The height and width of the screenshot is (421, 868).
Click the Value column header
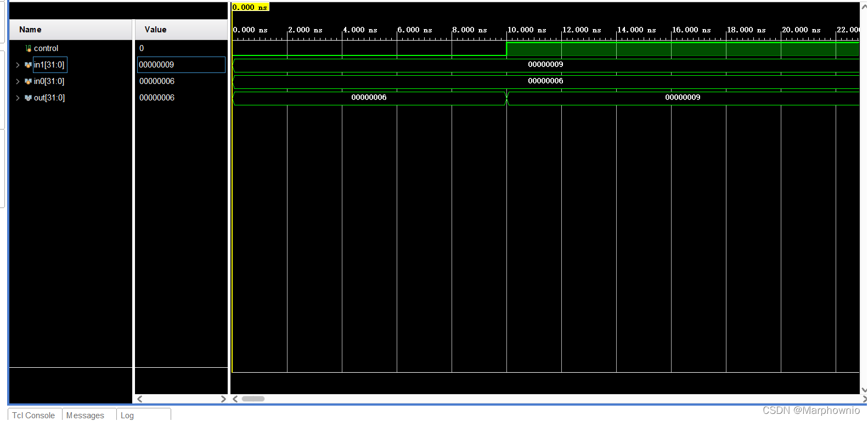(181, 30)
